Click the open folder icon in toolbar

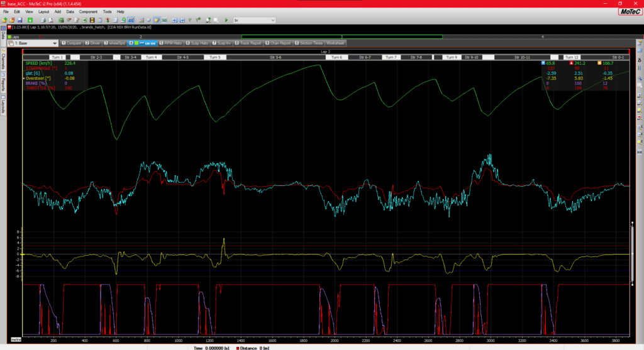tap(13, 20)
